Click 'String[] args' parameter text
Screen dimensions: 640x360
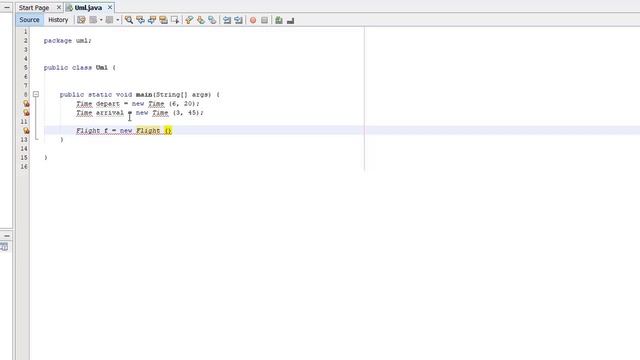tap(182, 95)
